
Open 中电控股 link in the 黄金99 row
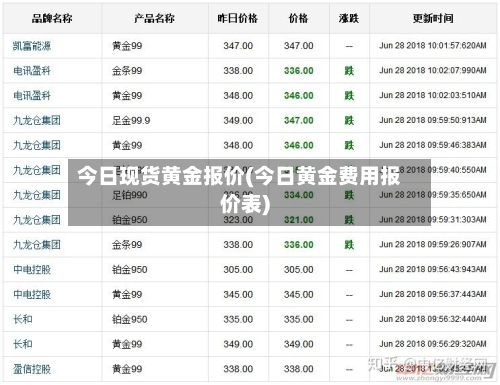[x=32, y=294]
